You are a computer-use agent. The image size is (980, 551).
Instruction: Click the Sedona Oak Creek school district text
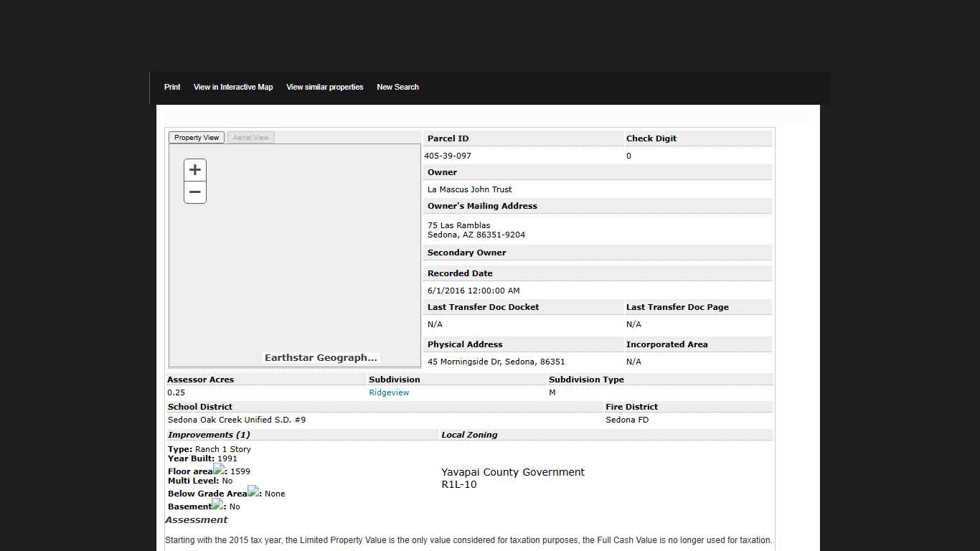(x=237, y=420)
